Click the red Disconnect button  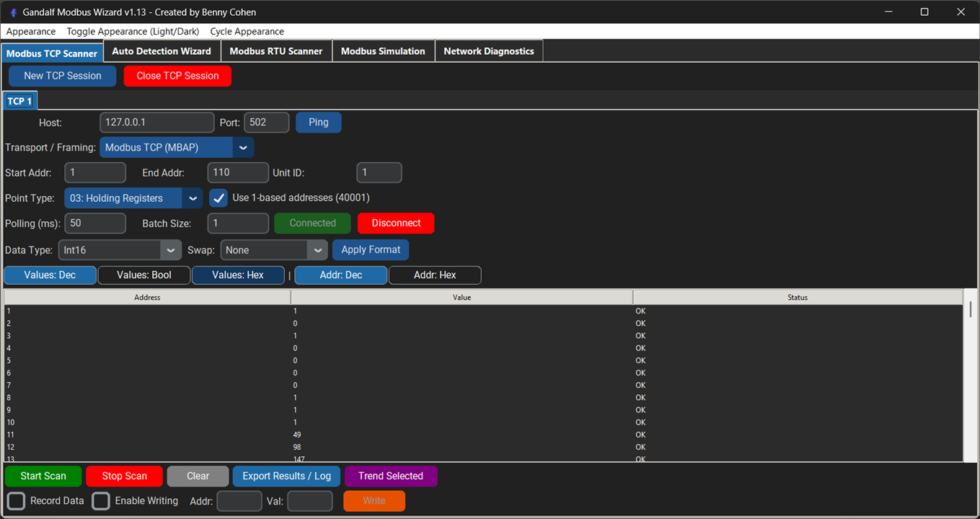click(396, 223)
